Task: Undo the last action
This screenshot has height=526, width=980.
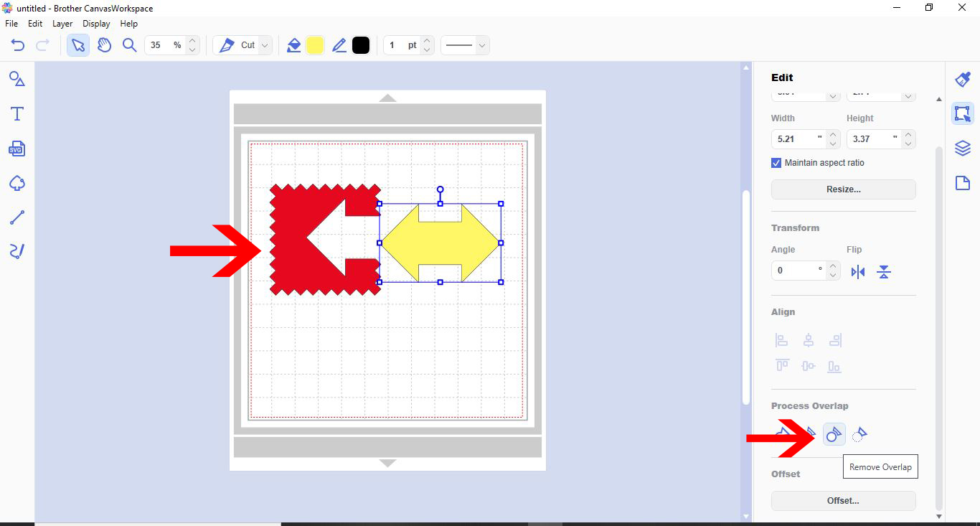Action: [x=18, y=45]
